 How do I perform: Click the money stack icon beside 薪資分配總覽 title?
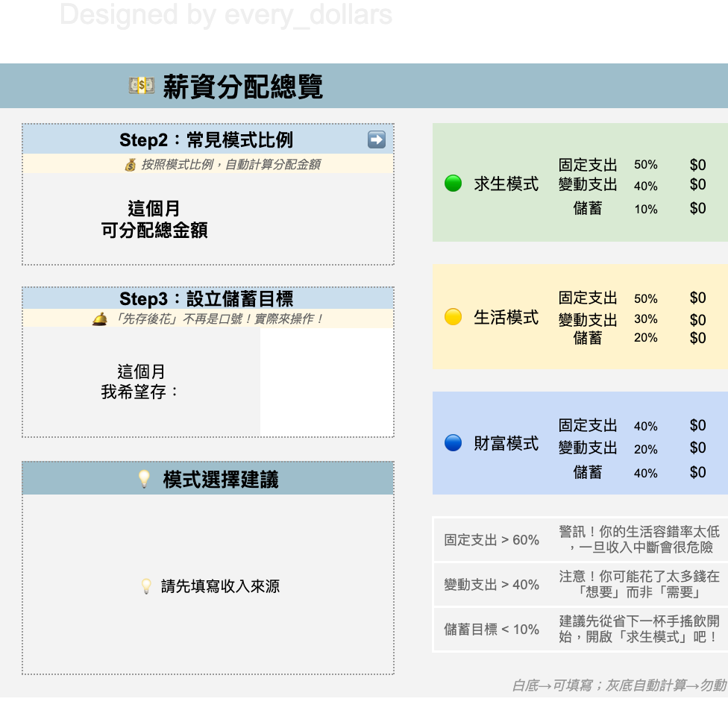coord(141,87)
